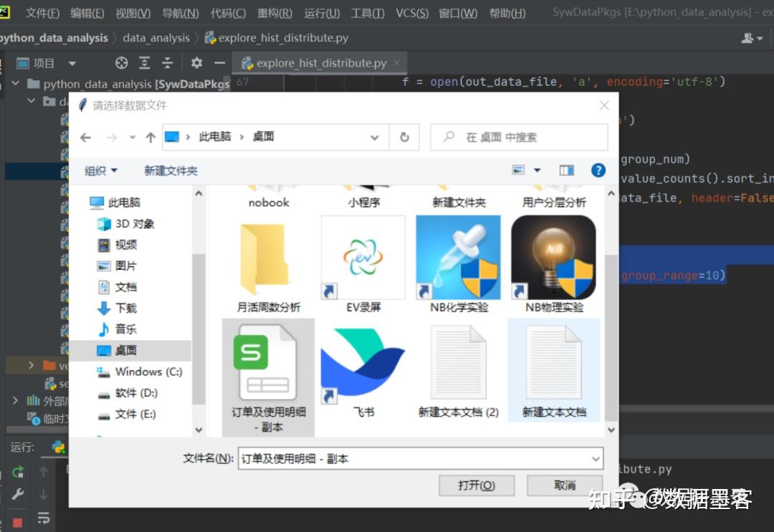774x532 pixels.
Task: Select the 飞书 shortcut icon
Action: coord(363,373)
